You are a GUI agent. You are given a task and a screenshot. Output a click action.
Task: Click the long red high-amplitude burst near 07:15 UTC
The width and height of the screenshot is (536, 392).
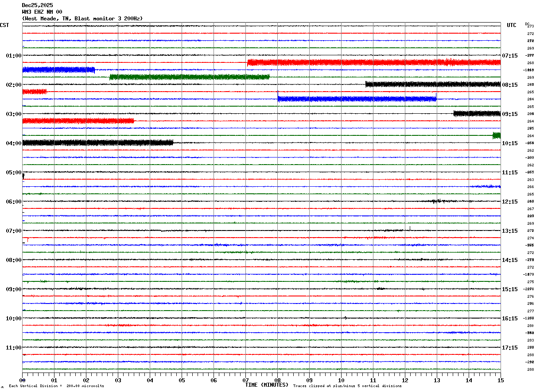pos(374,62)
